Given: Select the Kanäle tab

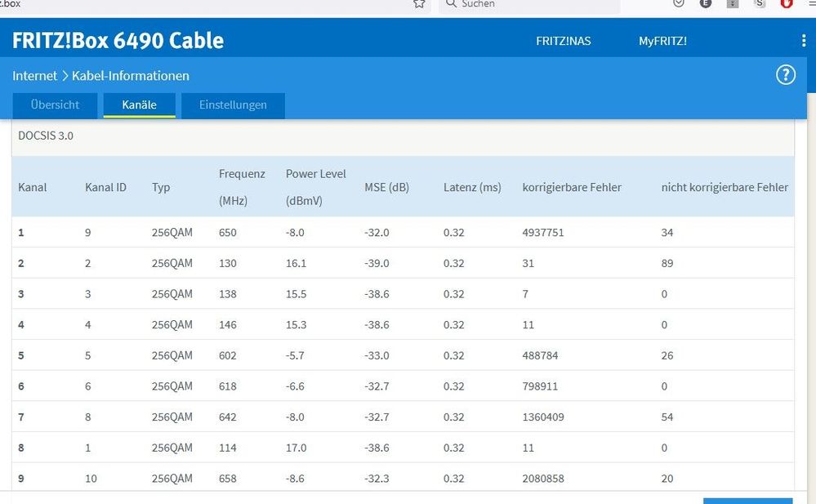Looking at the screenshot, I should (x=140, y=105).
